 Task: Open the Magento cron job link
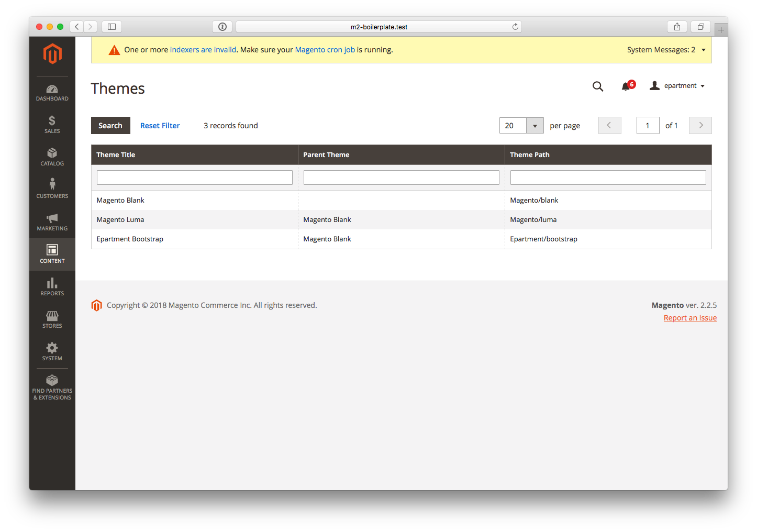325,50
